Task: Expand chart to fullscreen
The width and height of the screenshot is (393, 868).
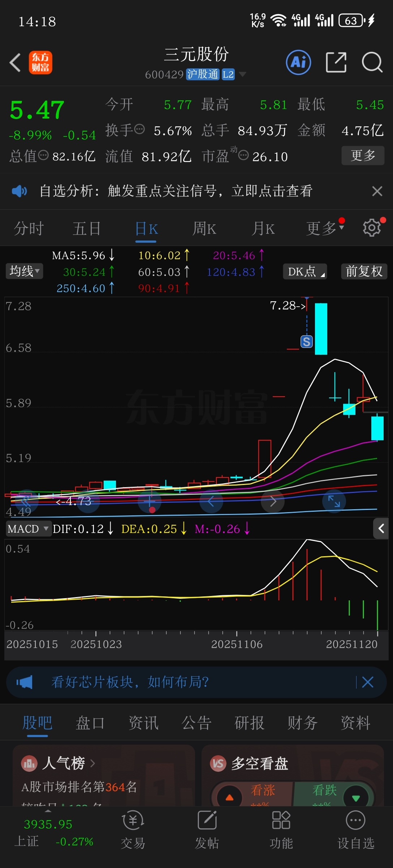Action: (x=334, y=501)
